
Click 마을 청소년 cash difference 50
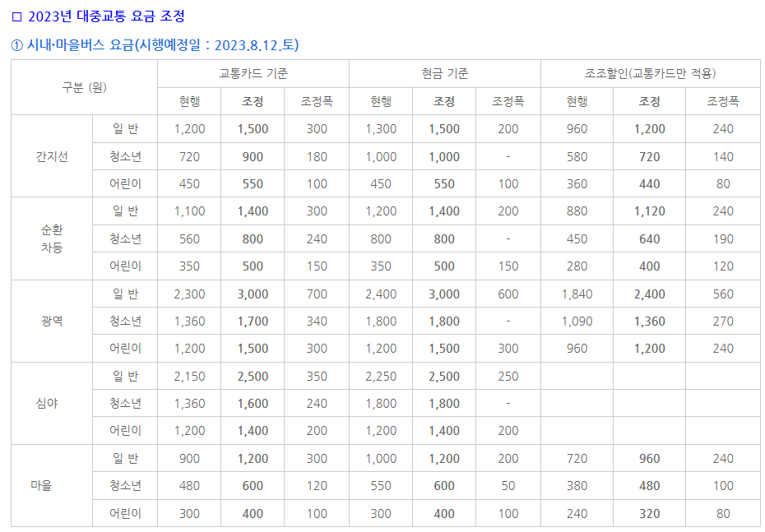point(508,486)
